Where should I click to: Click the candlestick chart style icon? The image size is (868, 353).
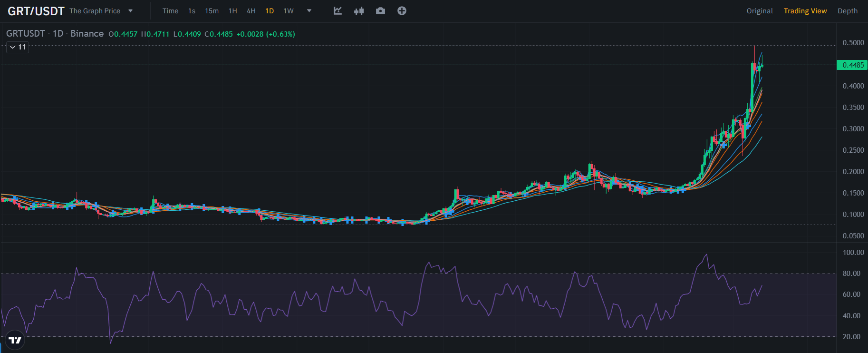point(359,11)
